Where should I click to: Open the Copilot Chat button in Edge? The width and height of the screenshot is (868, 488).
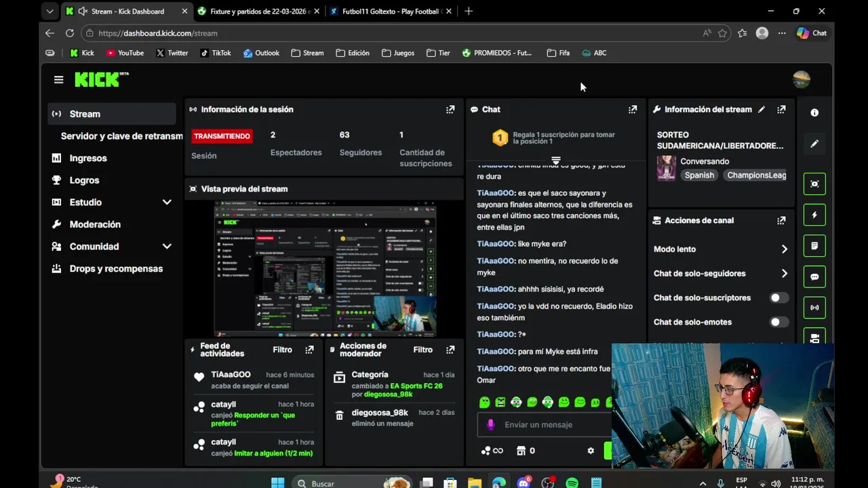811,33
